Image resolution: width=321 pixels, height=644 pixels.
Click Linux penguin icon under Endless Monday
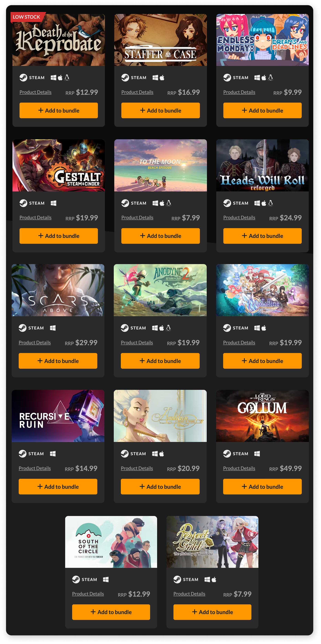pos(271,77)
